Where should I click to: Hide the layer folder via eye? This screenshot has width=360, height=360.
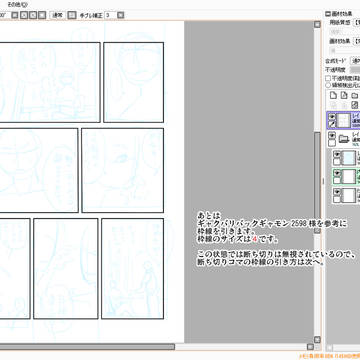(x=332, y=135)
